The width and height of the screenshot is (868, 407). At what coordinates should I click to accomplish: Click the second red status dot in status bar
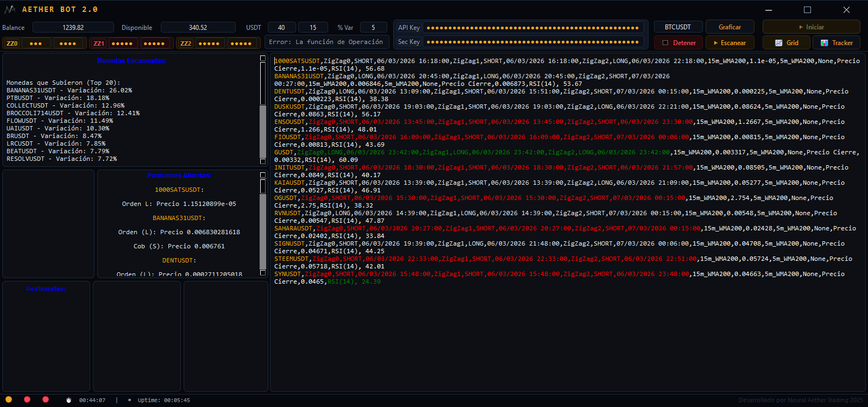point(46,399)
